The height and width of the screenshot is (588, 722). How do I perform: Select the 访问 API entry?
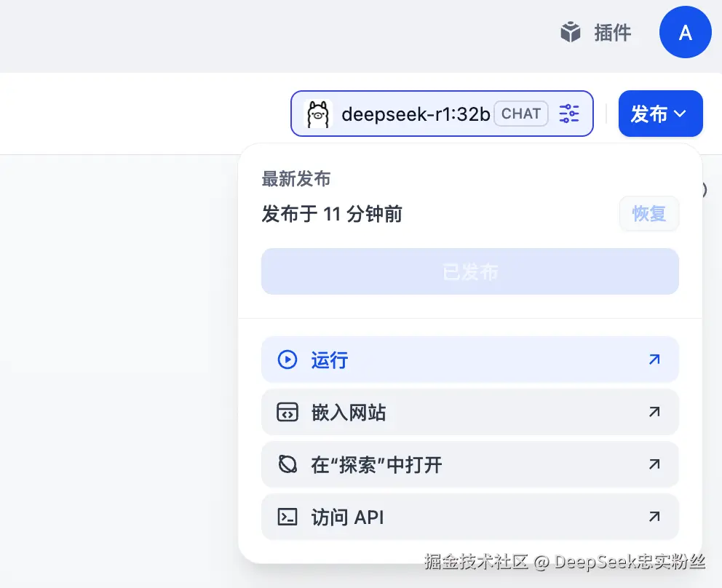pos(469,517)
